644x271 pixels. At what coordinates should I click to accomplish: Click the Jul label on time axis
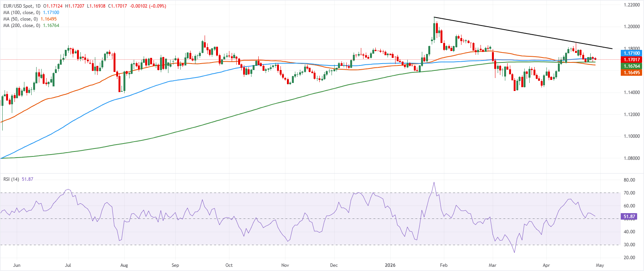(x=68, y=265)
